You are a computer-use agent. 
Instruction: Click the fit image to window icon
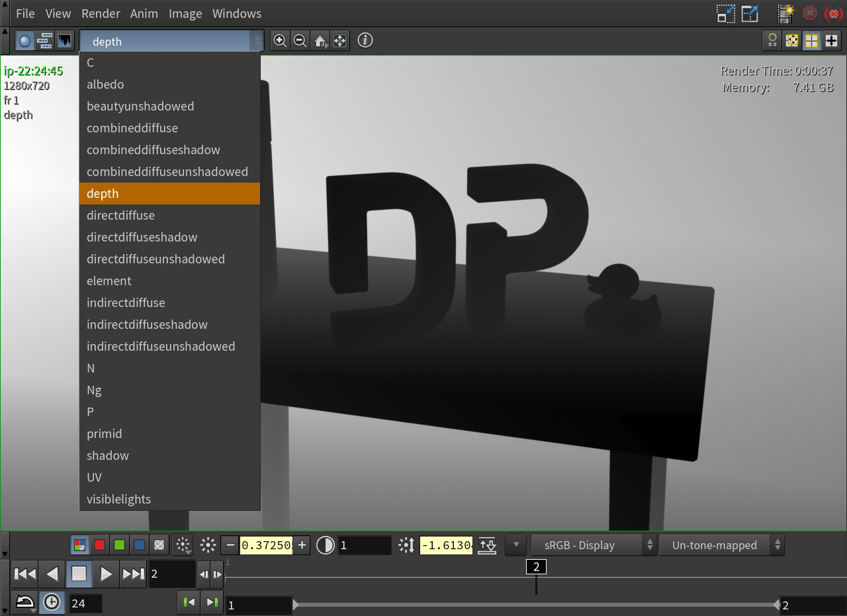pos(339,41)
